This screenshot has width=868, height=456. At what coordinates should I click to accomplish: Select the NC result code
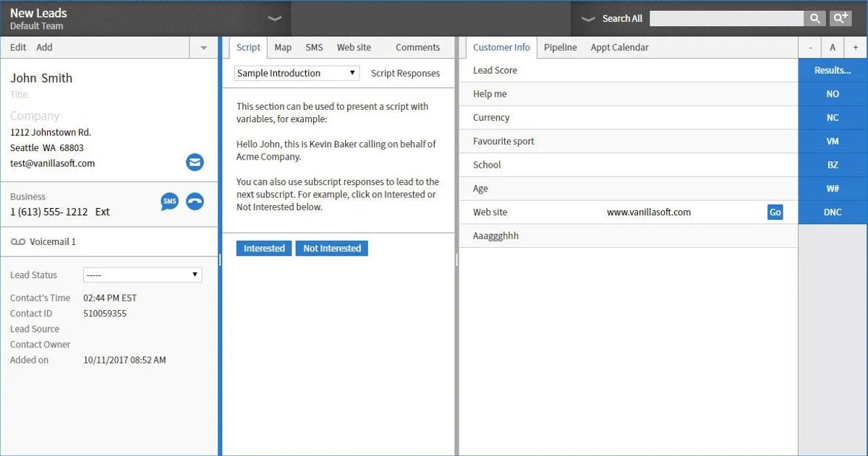[x=833, y=118]
